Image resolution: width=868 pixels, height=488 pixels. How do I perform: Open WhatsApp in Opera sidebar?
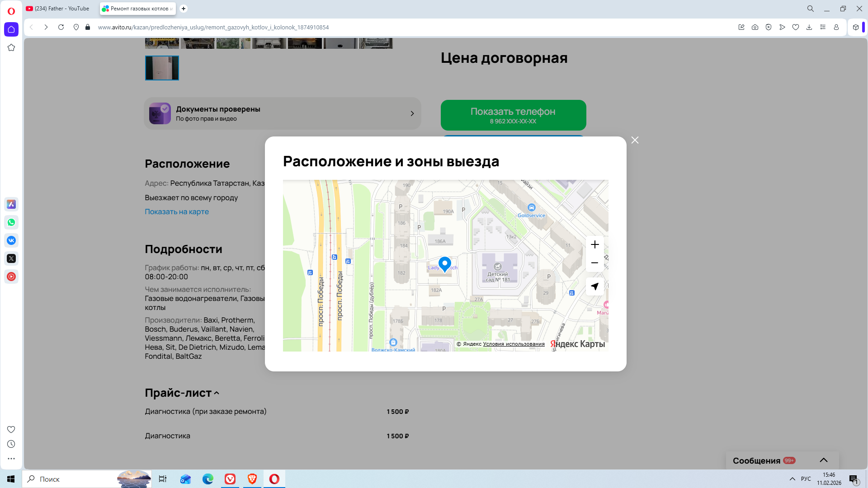click(x=11, y=222)
